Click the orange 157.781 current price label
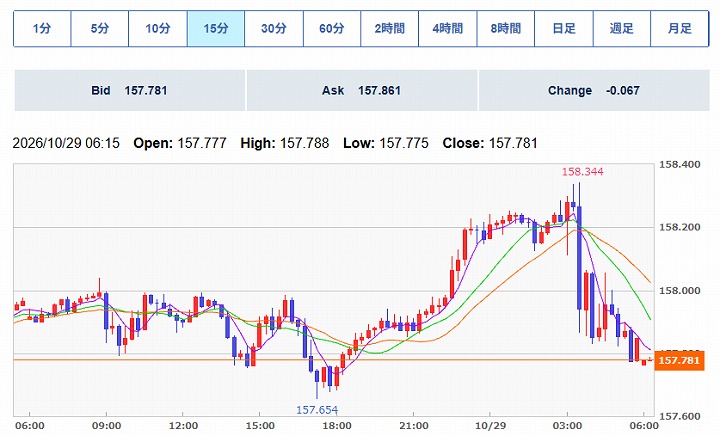 point(679,361)
